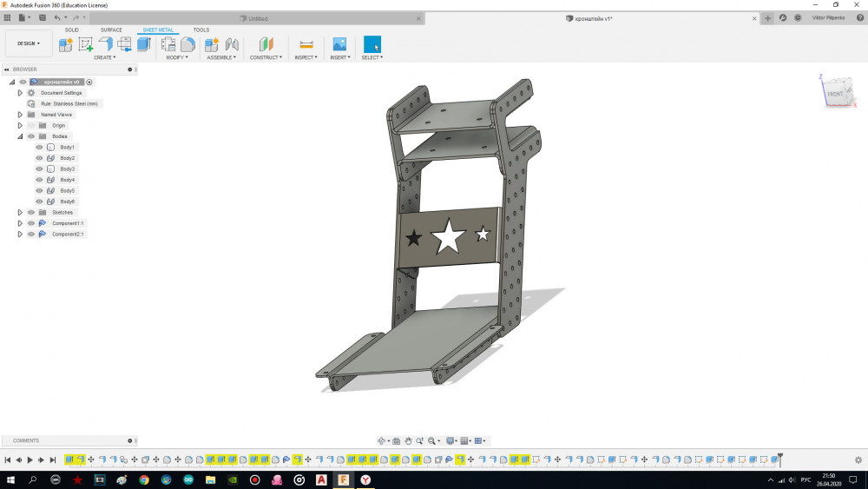Open the Construct menu
This screenshot has height=489, width=868.
tap(266, 57)
